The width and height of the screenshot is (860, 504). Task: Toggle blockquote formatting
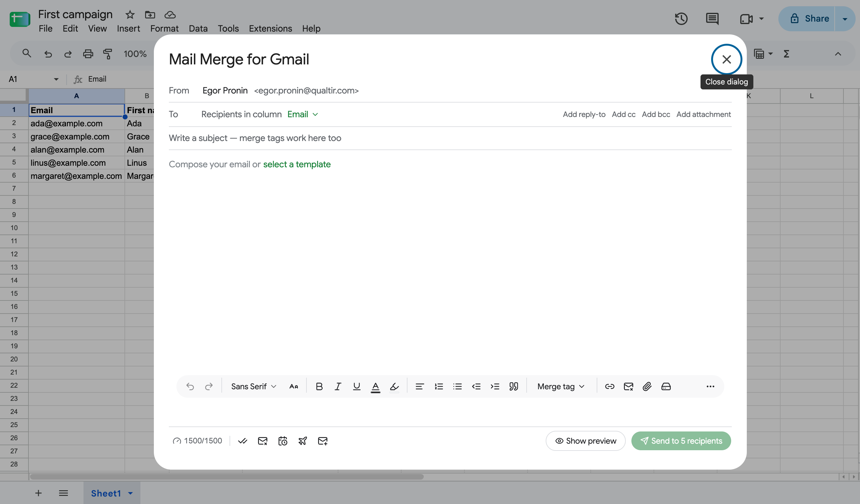[513, 386]
